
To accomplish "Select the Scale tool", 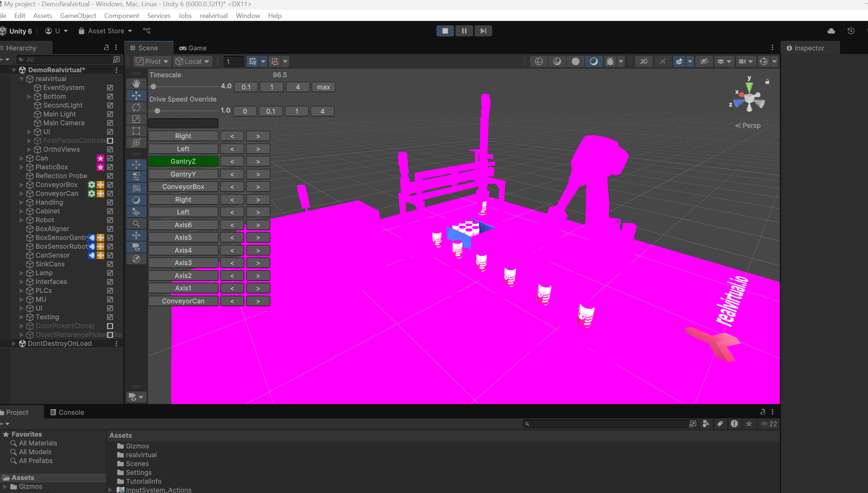I will tap(136, 119).
